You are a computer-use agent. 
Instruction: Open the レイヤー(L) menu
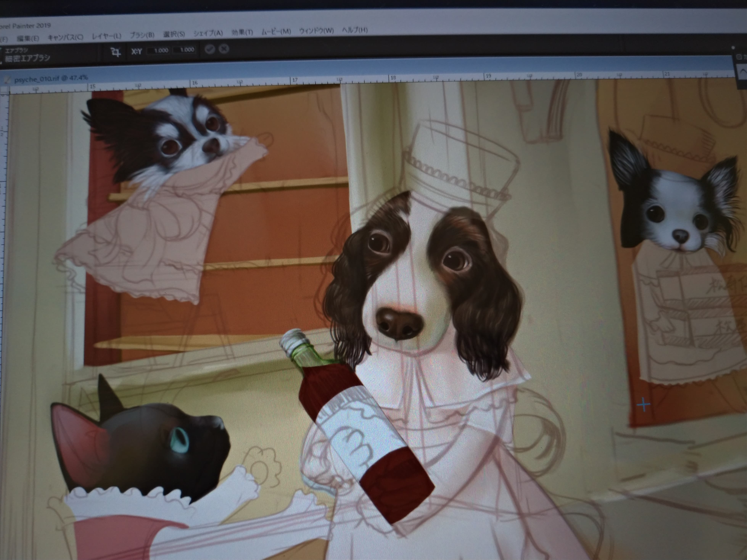point(107,36)
